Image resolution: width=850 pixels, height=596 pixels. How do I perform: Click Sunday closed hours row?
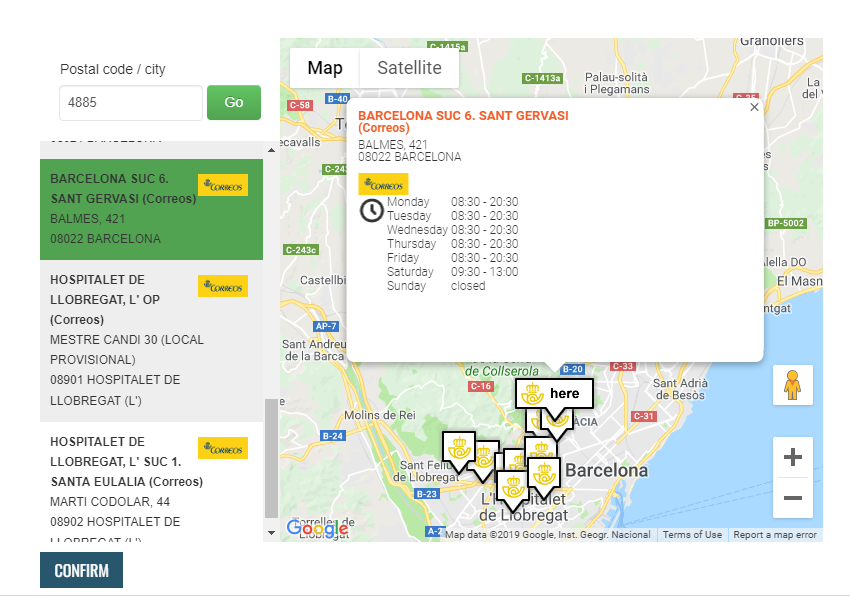(436, 286)
